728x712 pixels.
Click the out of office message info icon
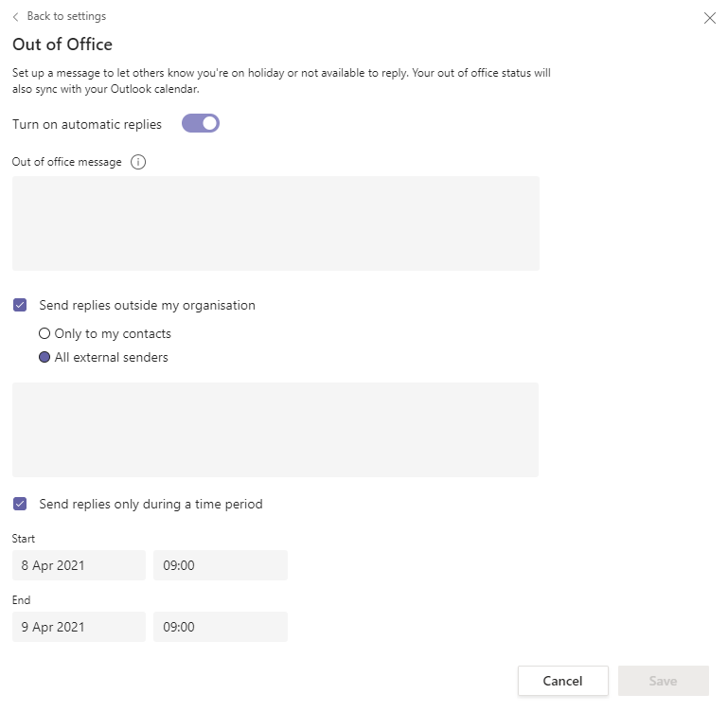click(138, 162)
